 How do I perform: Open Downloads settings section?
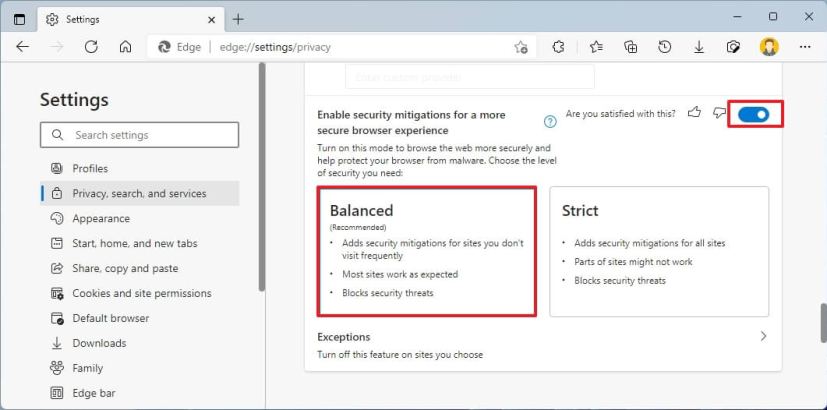click(139, 343)
